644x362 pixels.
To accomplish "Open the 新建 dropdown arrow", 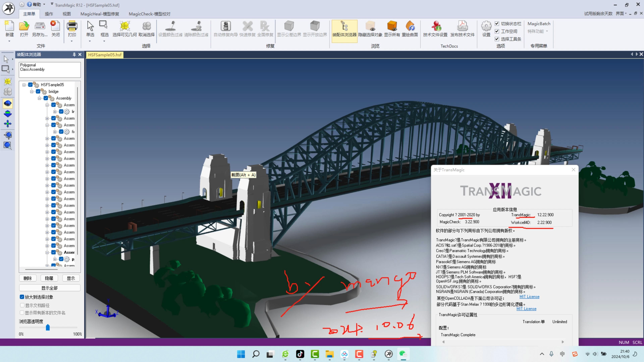I will pos(9,41).
